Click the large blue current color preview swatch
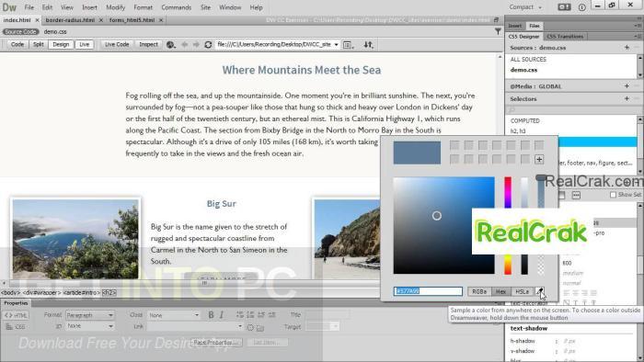Screen dimensions: 644x362 pos(417,153)
